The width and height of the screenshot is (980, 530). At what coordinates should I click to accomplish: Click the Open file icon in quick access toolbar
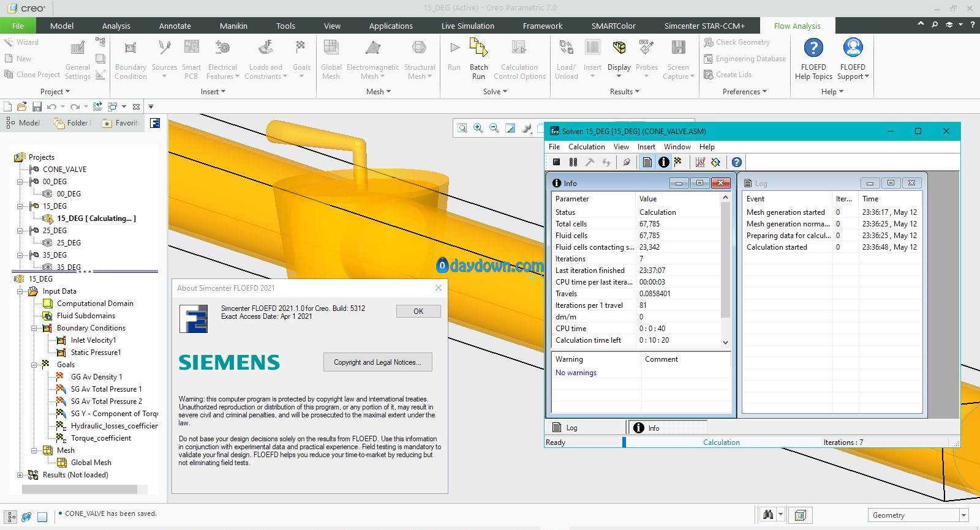click(22, 106)
